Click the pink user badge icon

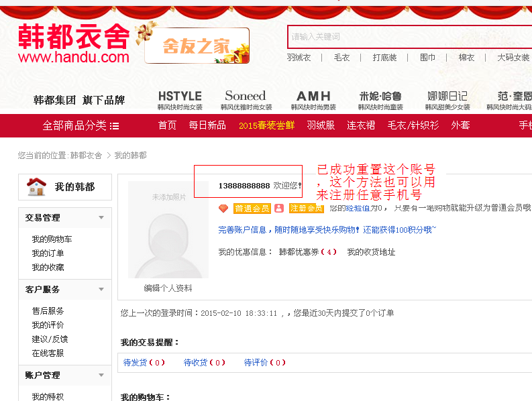point(279,208)
